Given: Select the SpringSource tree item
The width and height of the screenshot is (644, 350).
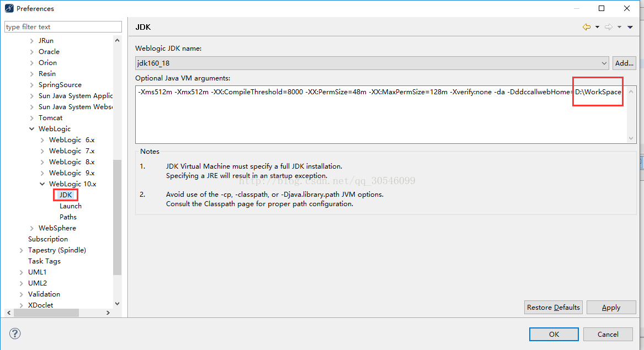Looking at the screenshot, I should (60, 85).
